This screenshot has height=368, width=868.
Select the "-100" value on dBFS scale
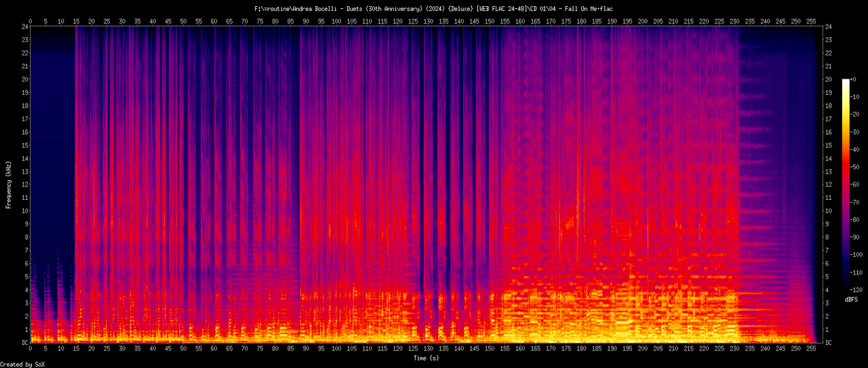(x=858, y=254)
